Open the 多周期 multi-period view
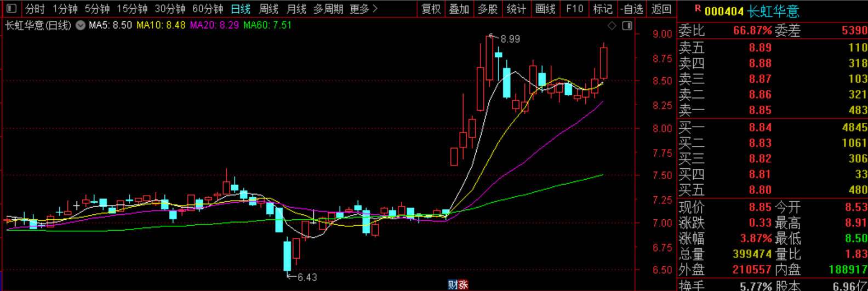This screenshot has width=868, height=291. (328, 9)
